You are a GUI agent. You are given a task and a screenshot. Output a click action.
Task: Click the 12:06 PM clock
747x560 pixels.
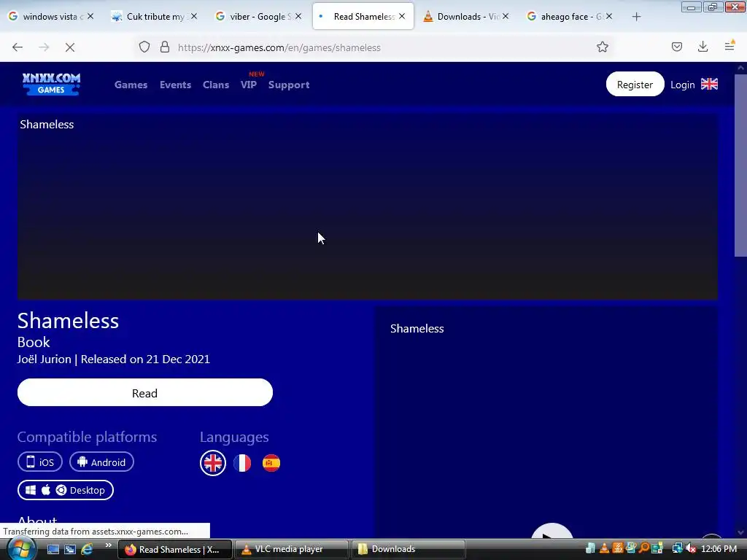coord(719,549)
